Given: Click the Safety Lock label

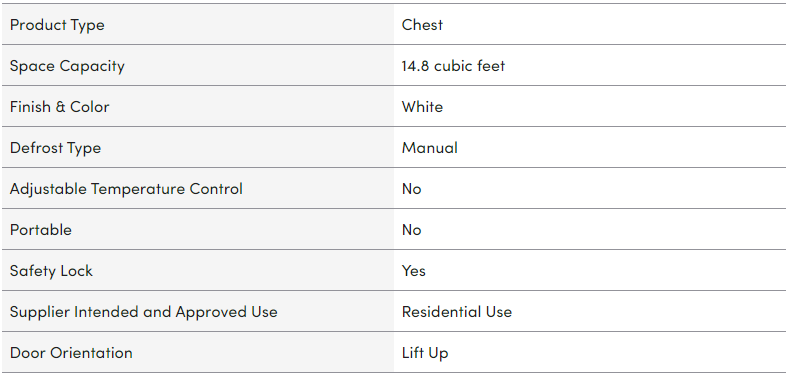Looking at the screenshot, I should pos(51,271).
